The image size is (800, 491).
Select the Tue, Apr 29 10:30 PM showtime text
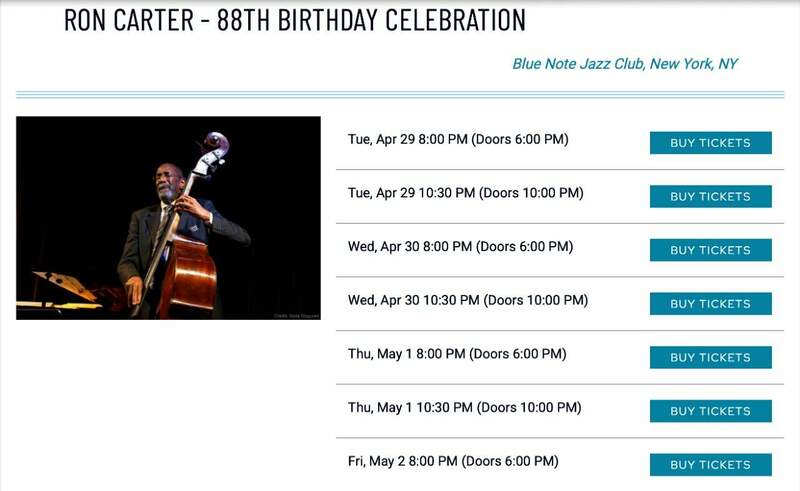tap(465, 193)
